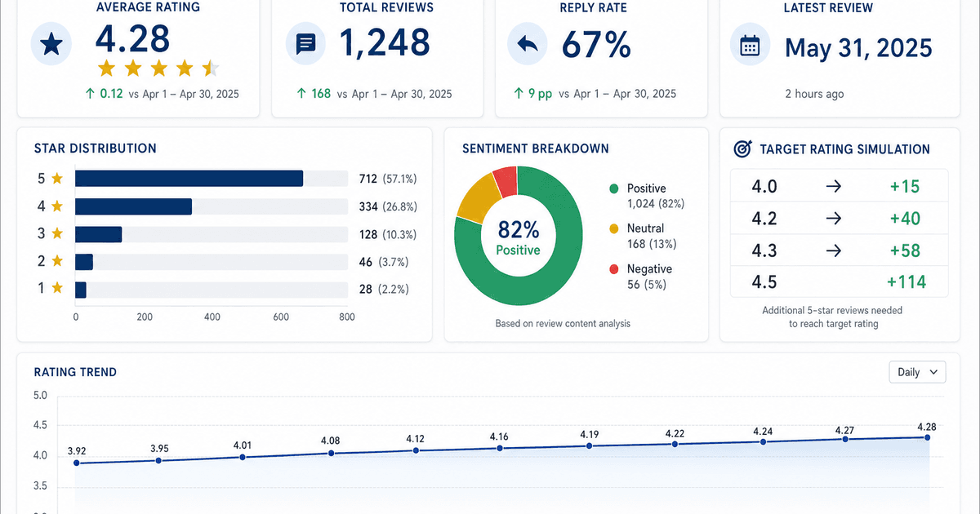This screenshot has width=980, height=514.
Task: Click the arrow in the 4.3 target row
Action: [834, 250]
